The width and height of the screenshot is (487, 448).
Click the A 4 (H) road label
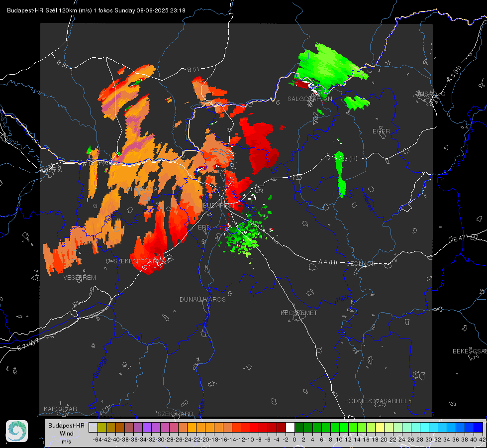[x=328, y=262]
